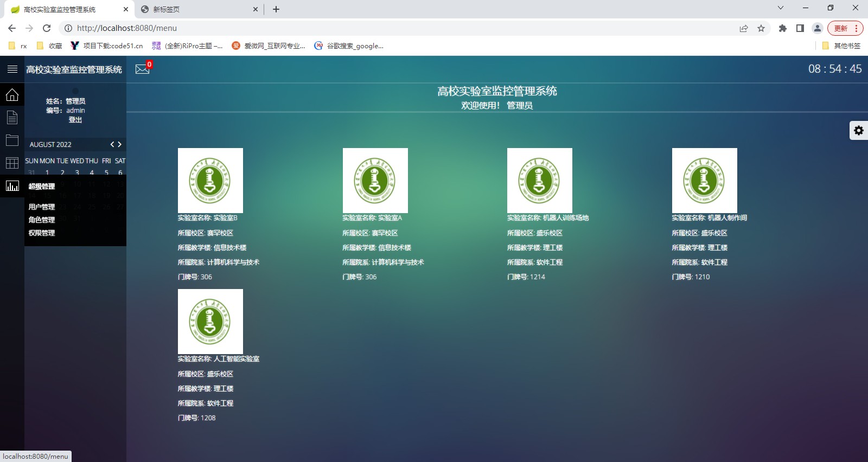The image size is (868, 462).
Task: Open 其他书签 folder
Action: [841, 46]
